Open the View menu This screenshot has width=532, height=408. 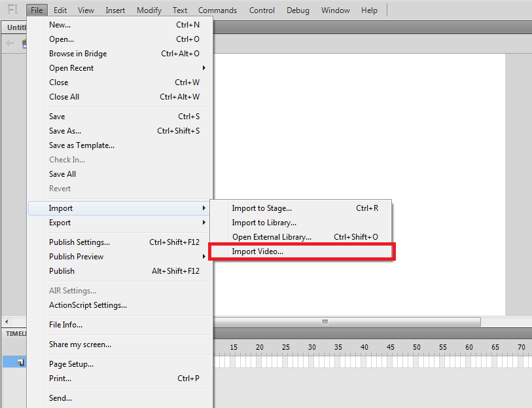[x=86, y=10]
